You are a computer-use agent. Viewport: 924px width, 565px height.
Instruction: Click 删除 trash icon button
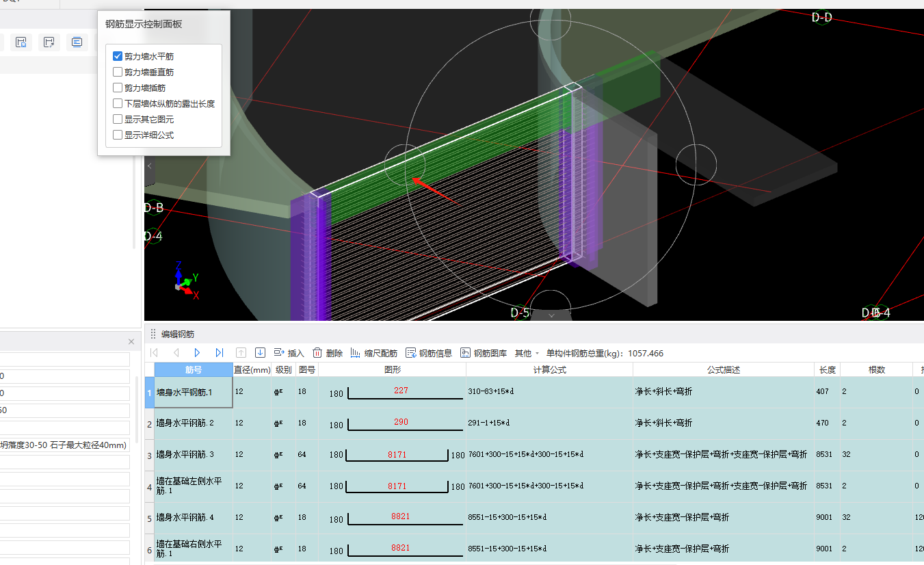pos(328,353)
